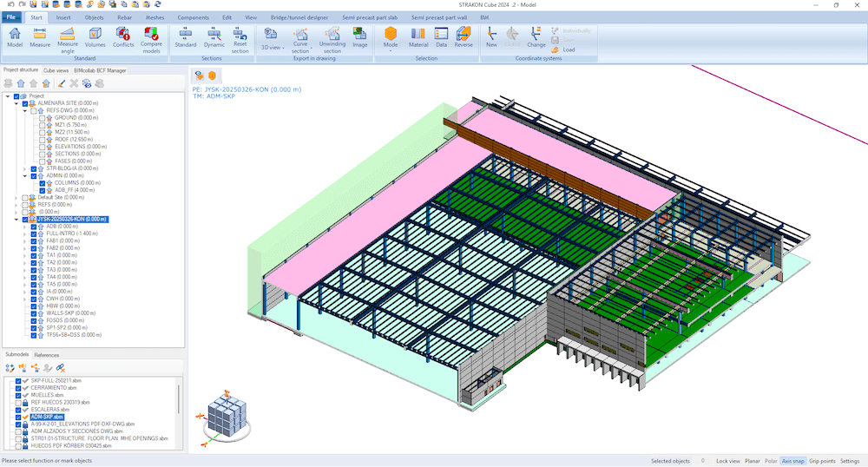
Task: Enable the REF HUECOS 230319.sbm checkbox
Action: (18, 402)
